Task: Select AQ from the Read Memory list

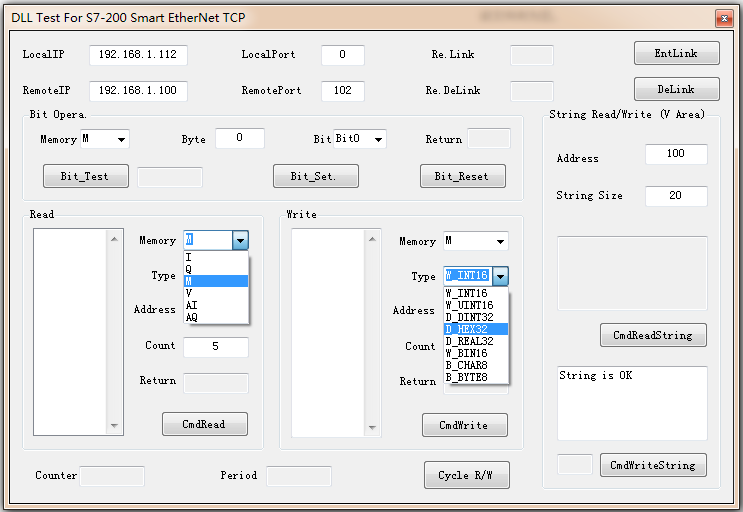Action: click(x=192, y=317)
